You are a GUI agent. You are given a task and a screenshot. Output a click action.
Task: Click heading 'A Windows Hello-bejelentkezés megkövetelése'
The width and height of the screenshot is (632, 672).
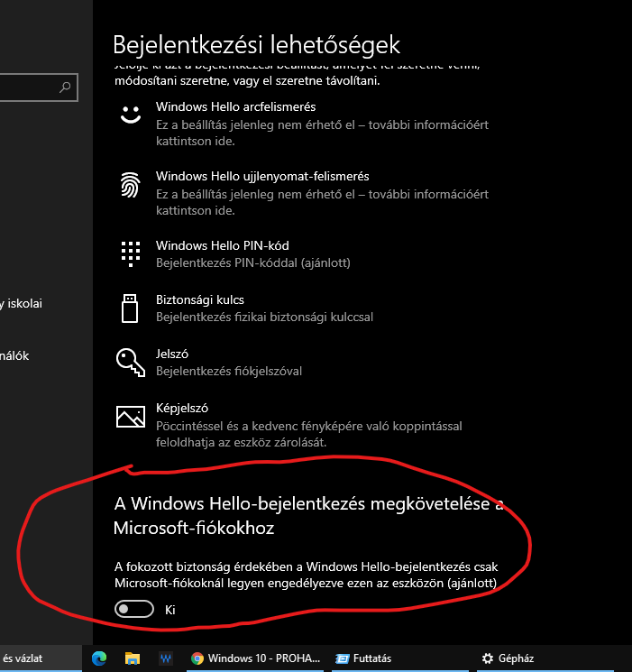pos(308,516)
